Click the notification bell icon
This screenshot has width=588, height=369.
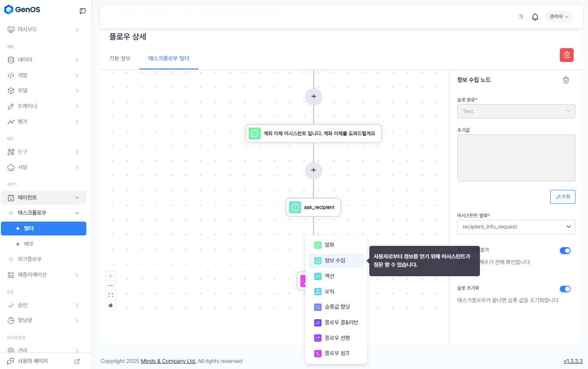(x=535, y=17)
